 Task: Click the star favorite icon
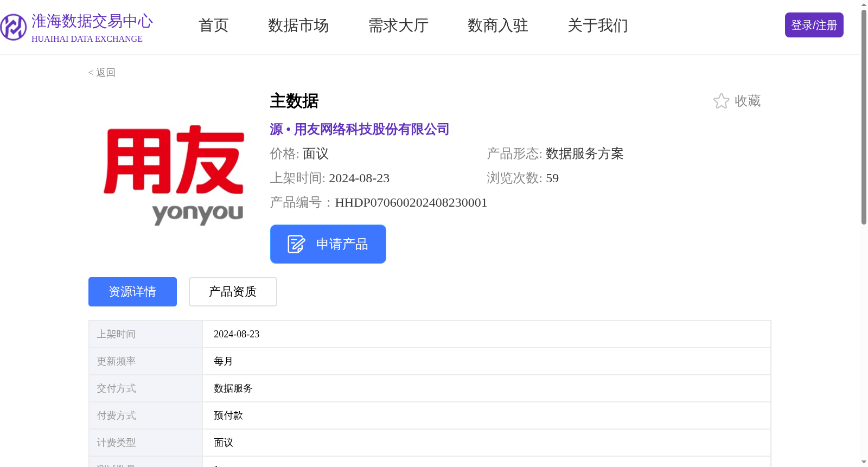click(721, 101)
